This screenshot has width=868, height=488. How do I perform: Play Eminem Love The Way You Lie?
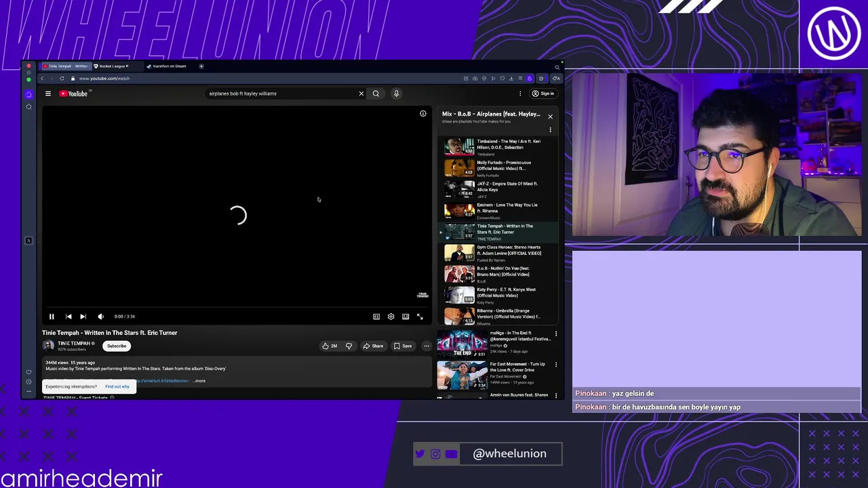(x=498, y=210)
